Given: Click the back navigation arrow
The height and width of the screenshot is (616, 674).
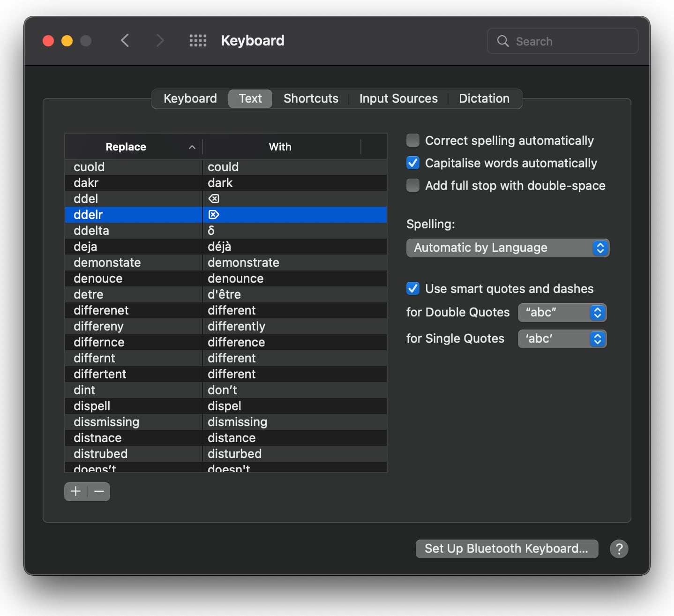Looking at the screenshot, I should click(125, 41).
